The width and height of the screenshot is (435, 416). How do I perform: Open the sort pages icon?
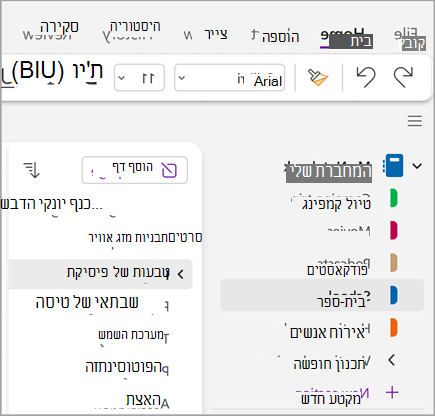click(32, 170)
